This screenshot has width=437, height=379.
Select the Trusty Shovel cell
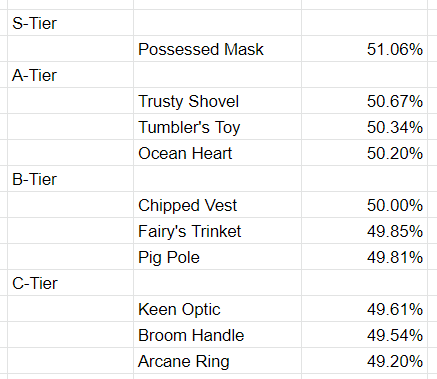[217, 101]
